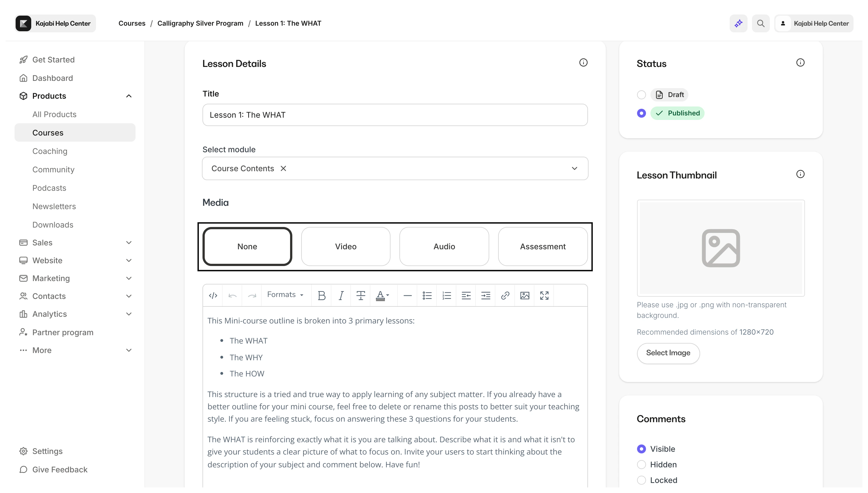Click the AI sparkle icon in header

pos(738,23)
